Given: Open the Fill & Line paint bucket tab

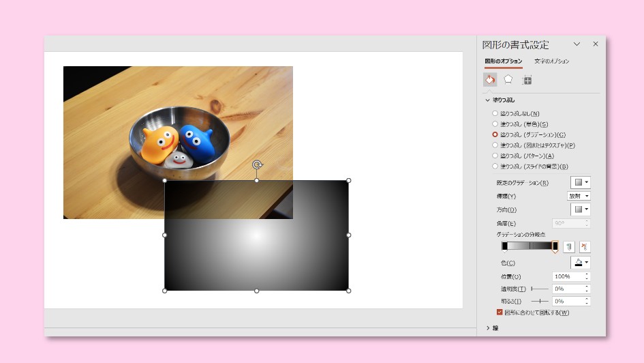Looking at the screenshot, I should pyautogui.click(x=490, y=80).
